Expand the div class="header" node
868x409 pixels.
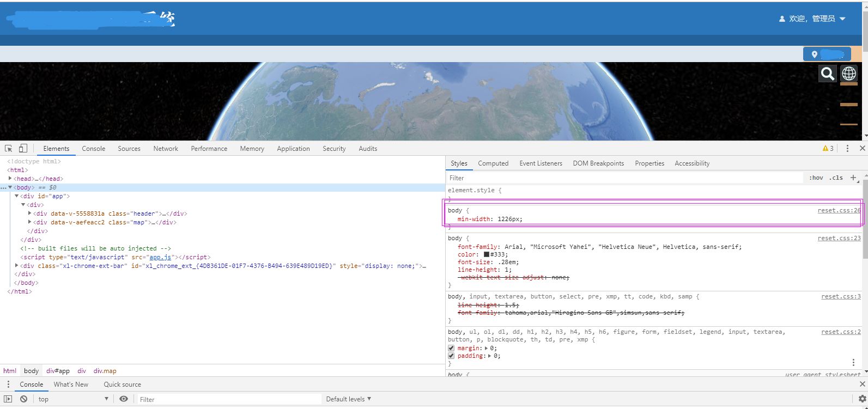29,213
